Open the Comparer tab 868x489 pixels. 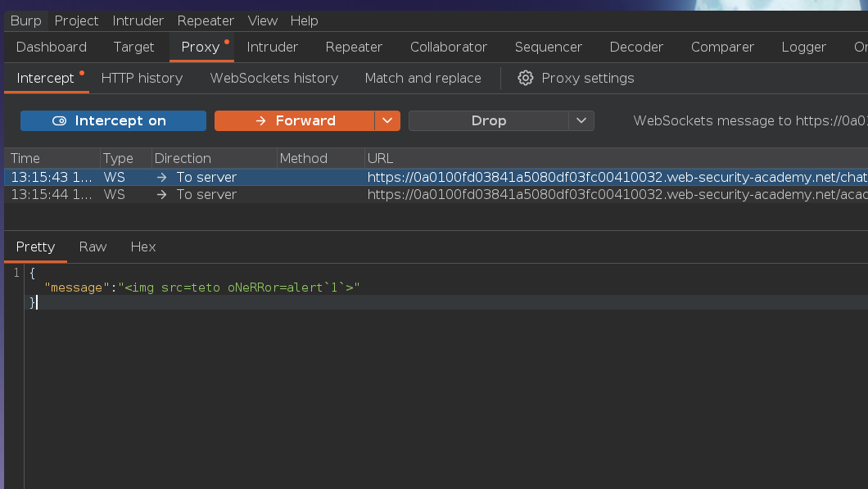(722, 47)
